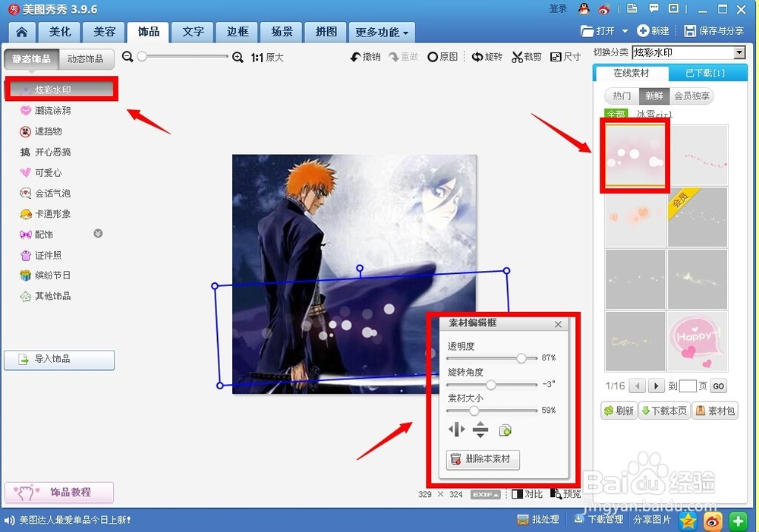Select the 静态饰品 toggle
The image size is (759, 532).
31,59
